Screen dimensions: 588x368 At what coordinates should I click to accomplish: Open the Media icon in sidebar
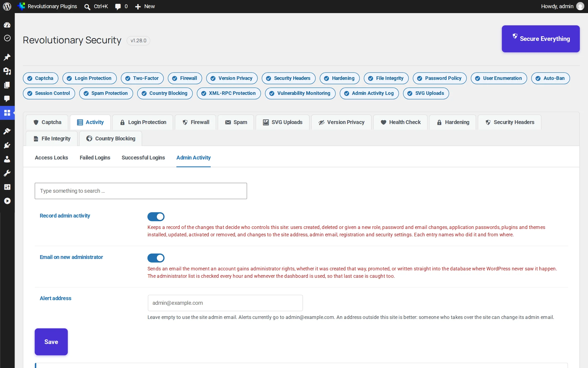pos(7,71)
